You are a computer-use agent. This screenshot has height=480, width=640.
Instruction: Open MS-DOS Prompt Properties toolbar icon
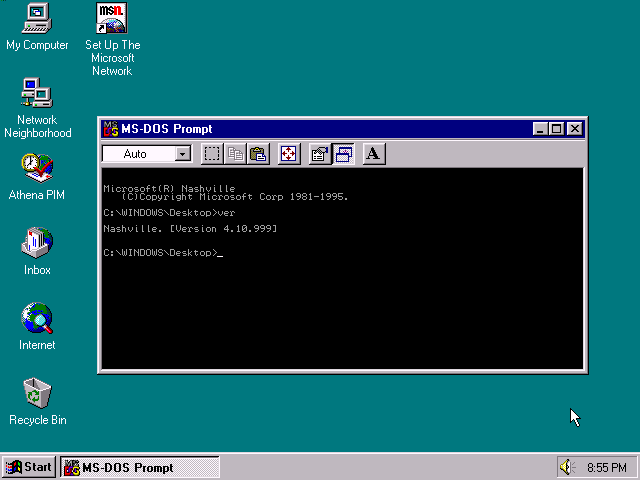pos(320,154)
